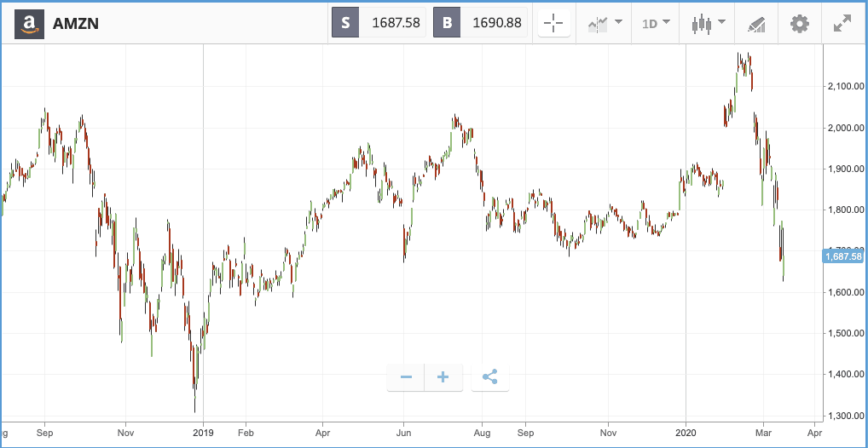Zoom out with the minus button

406,377
